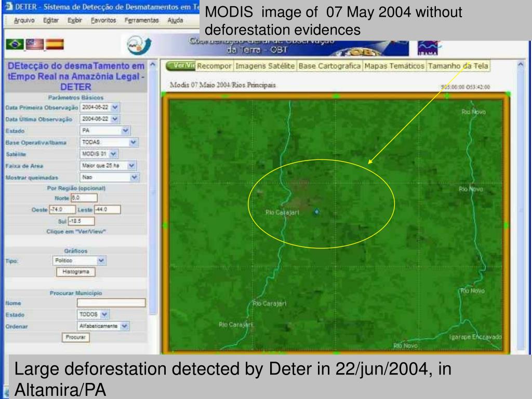Click the blue diamond marker on map
Image resolution: width=532 pixels, height=399 pixels.
[x=316, y=212]
